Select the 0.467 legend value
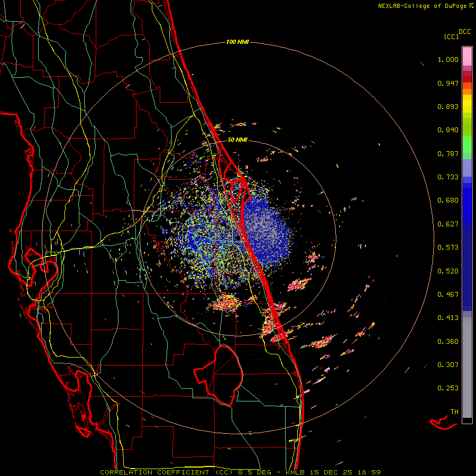This screenshot has width=476, height=476. pos(448,295)
